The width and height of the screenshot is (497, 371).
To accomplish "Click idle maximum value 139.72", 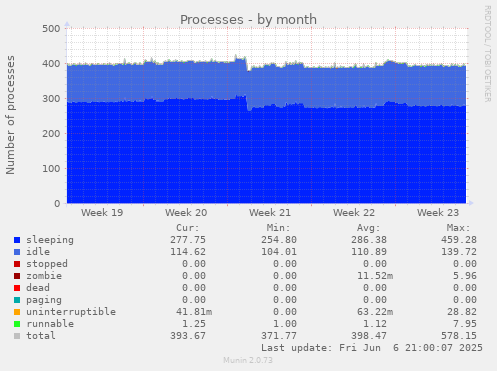I will click(459, 252).
